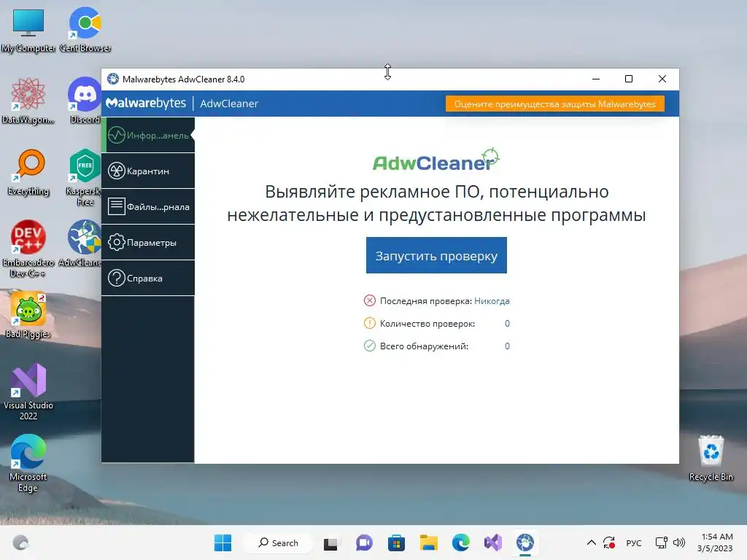Click the sync tray icon with red dot
The image size is (747, 560).
tap(609, 542)
